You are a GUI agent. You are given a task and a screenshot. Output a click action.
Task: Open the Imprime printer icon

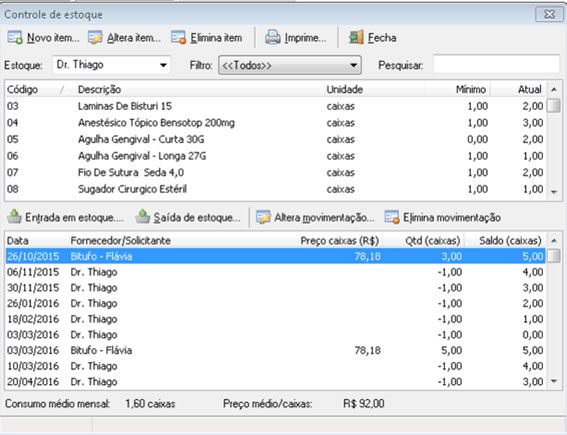click(x=273, y=37)
